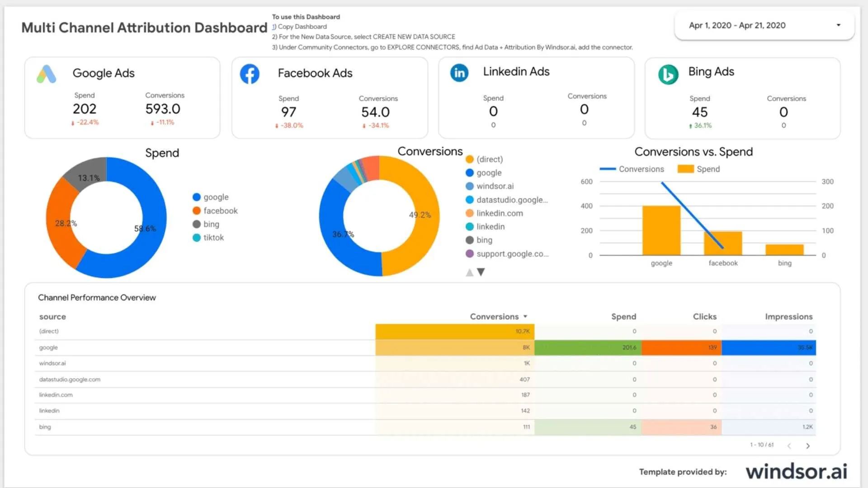868x488 pixels.
Task: Select the bing row in the performance table
Action: [45, 427]
